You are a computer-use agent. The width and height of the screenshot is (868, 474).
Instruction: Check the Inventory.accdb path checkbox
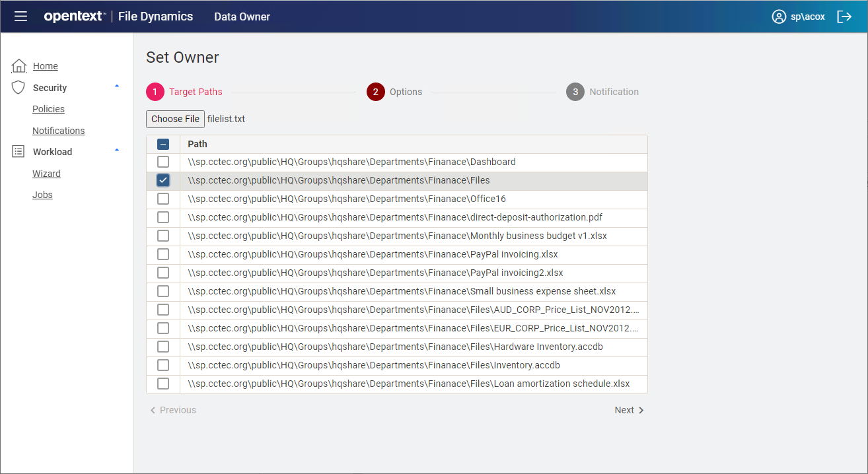(x=163, y=365)
